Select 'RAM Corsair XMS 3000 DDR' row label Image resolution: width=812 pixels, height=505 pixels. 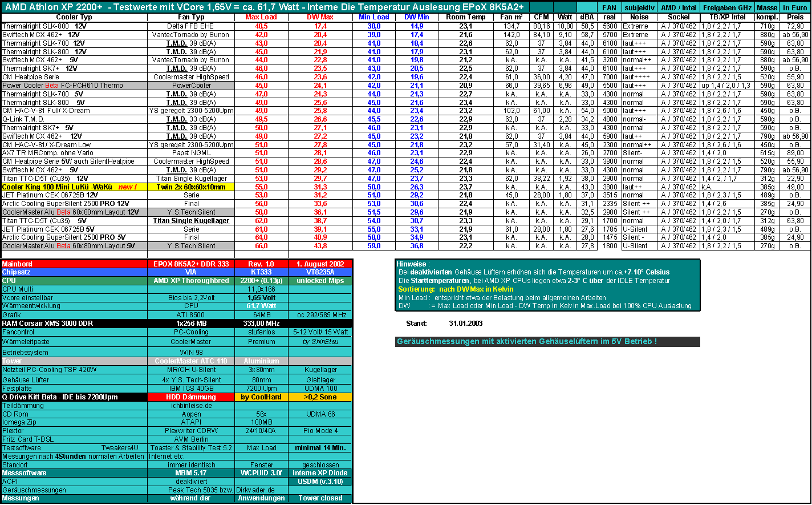tap(74, 324)
